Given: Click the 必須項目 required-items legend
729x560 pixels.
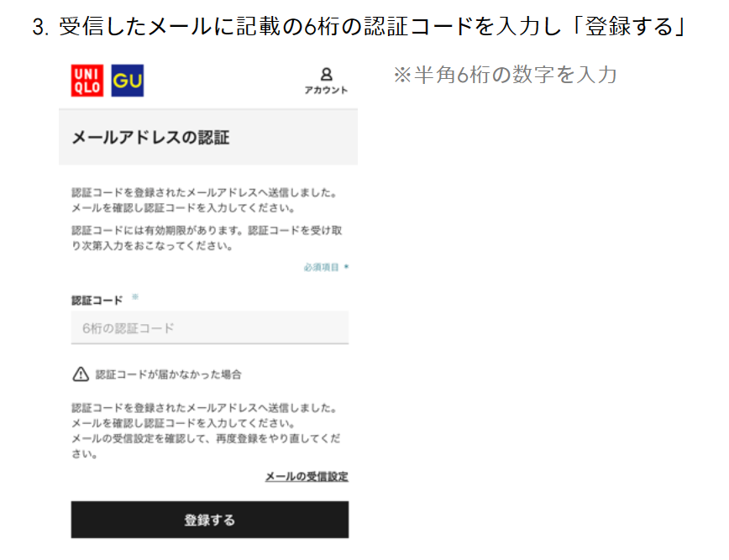Looking at the screenshot, I should pyautogui.click(x=322, y=267).
